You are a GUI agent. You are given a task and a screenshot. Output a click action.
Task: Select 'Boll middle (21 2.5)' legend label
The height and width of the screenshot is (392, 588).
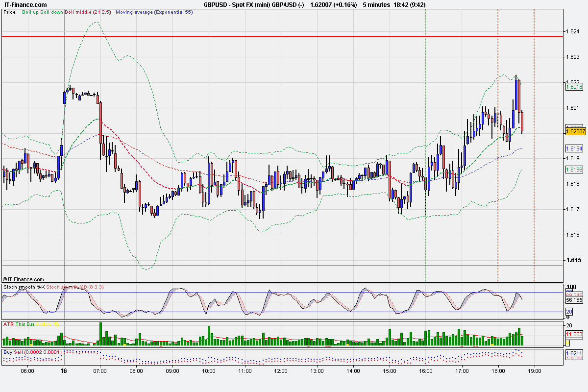pyautogui.click(x=89, y=11)
